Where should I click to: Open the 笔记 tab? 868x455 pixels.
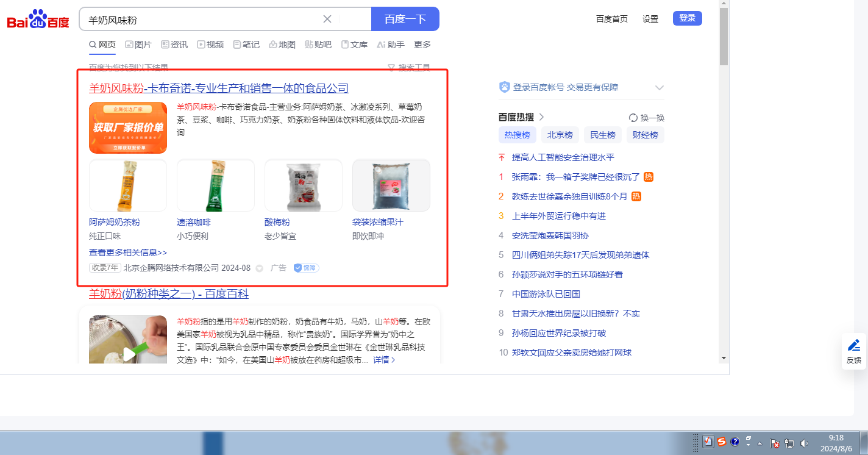tap(246, 45)
